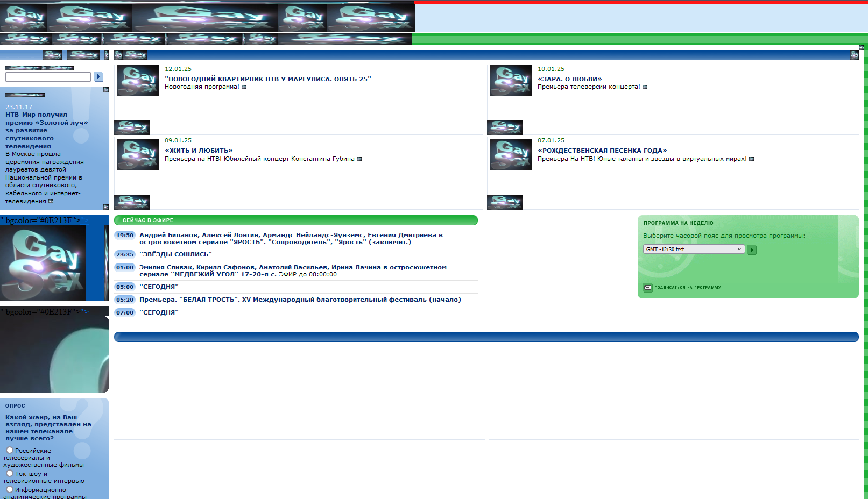The image size is (868, 499).
Task: Click the green timezone go arrow button
Action: (752, 249)
